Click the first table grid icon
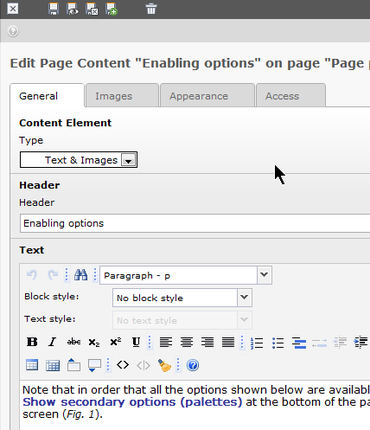 [x=32, y=365]
